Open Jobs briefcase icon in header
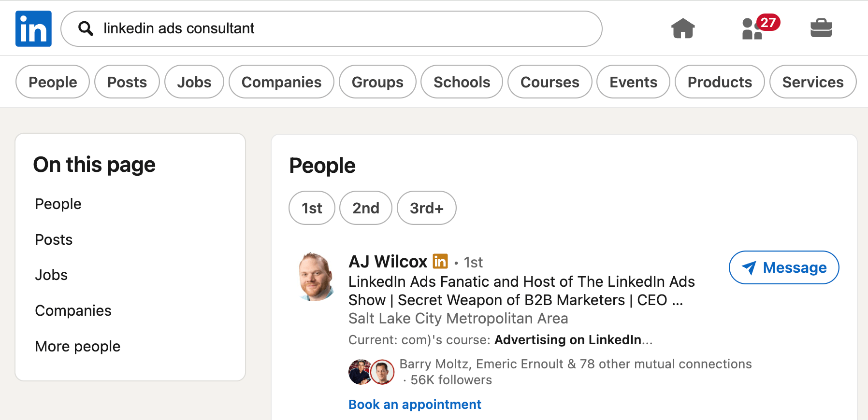The image size is (868, 420). tap(821, 28)
